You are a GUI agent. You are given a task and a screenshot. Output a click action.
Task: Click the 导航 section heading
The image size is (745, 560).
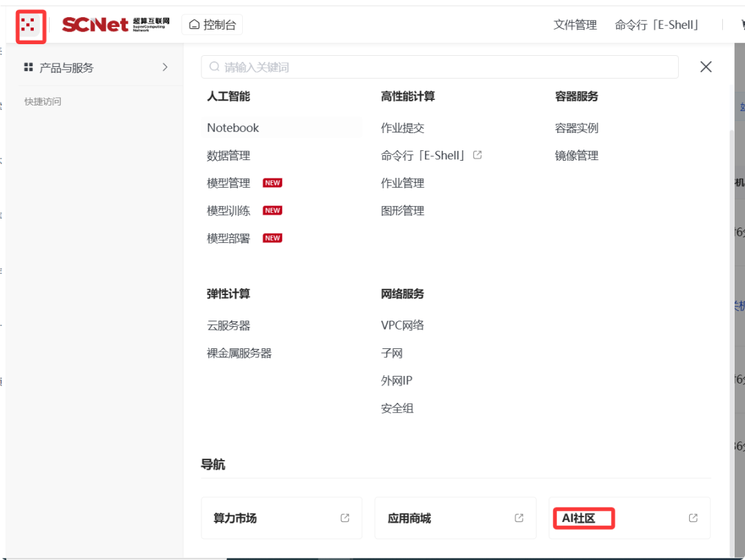213,464
